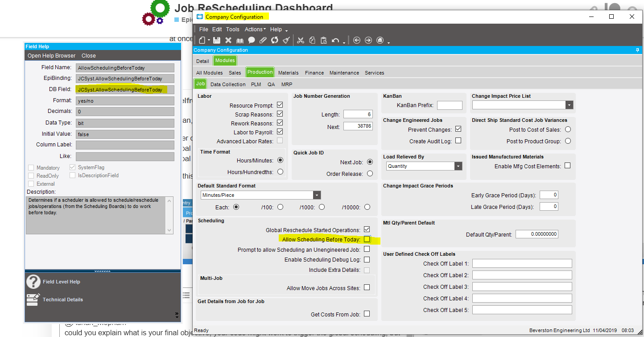Open the Load Relieved By dropdown

click(458, 166)
